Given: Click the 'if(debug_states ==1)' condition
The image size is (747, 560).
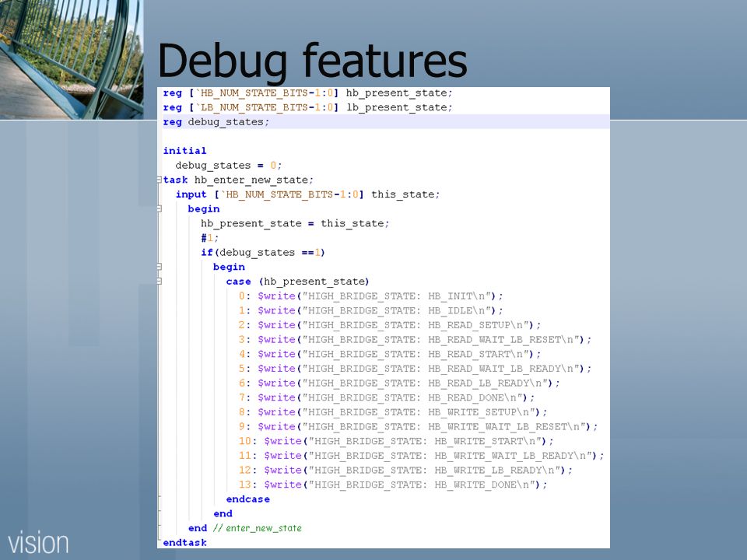Looking at the screenshot, I should (262, 252).
